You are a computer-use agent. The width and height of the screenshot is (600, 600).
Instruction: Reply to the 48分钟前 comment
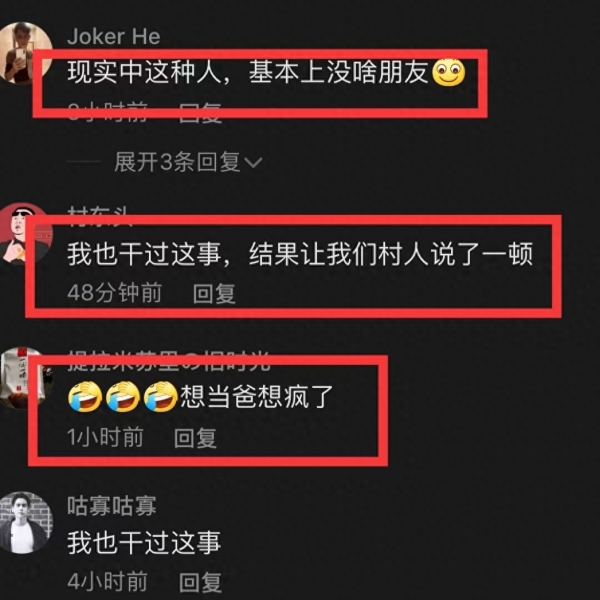coord(214,293)
